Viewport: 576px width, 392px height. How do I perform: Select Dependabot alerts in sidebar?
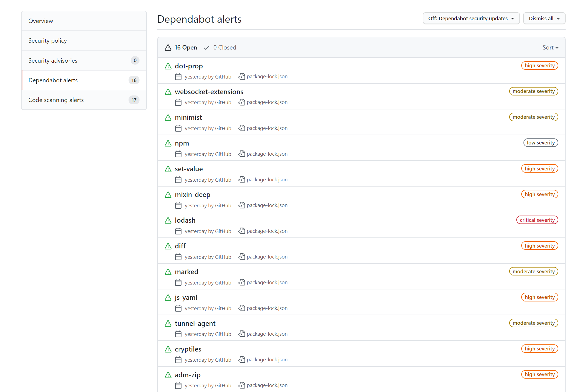tap(84, 80)
